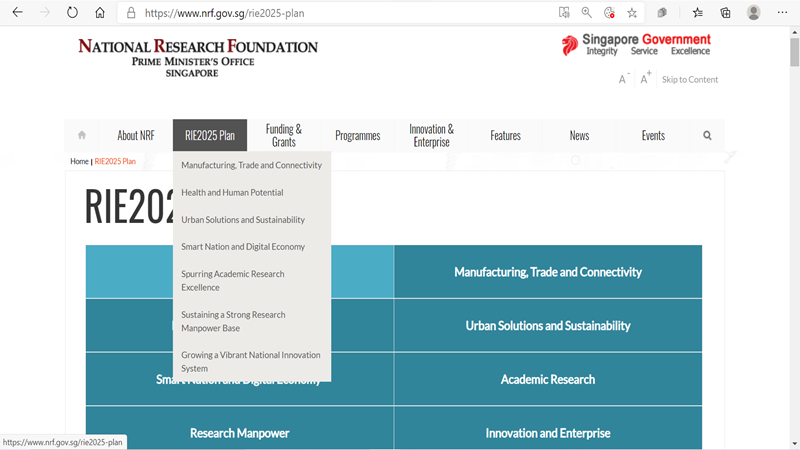
Task: Select Urban Solutions and Sustainability dropdown item
Action: [x=252, y=219]
